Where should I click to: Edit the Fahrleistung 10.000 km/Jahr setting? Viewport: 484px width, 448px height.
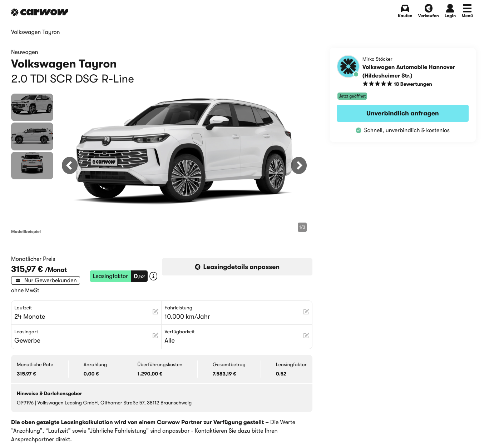[x=306, y=312]
